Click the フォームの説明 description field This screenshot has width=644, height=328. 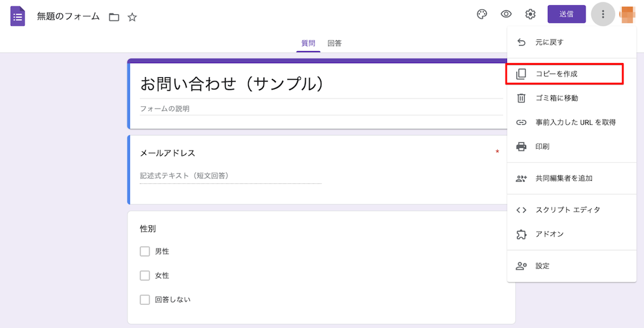[x=321, y=109]
